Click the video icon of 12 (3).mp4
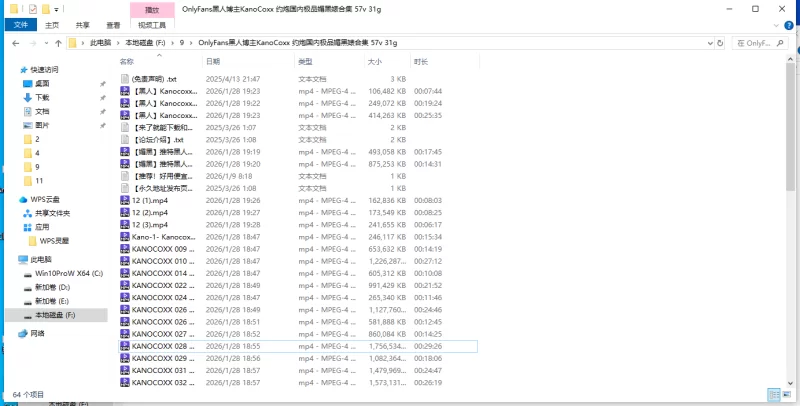Screen dimensions: 800x406 tap(125, 225)
